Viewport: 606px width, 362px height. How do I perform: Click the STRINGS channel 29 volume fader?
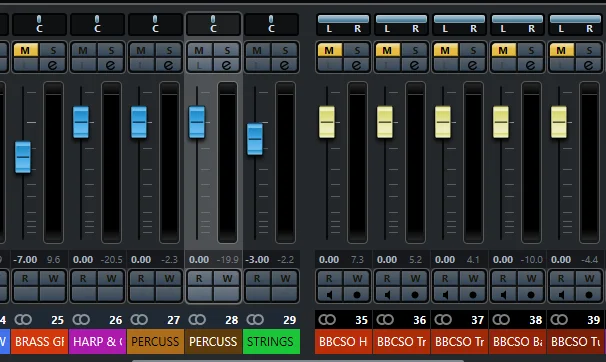pos(255,139)
